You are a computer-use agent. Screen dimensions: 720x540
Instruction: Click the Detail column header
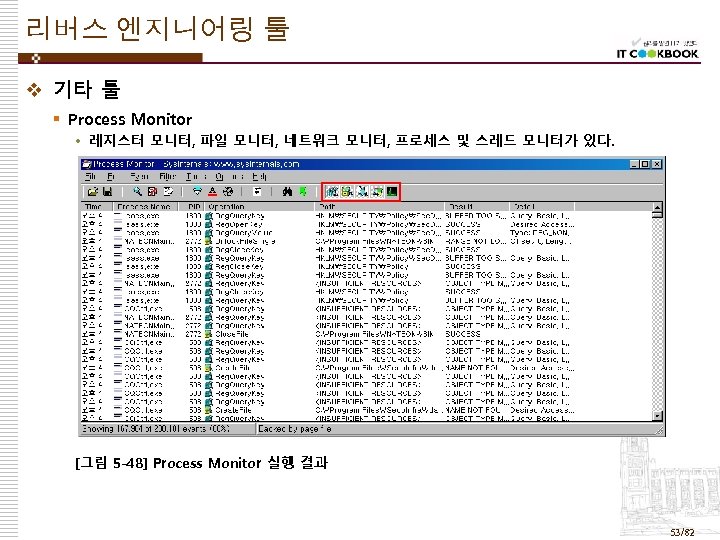coord(542,207)
